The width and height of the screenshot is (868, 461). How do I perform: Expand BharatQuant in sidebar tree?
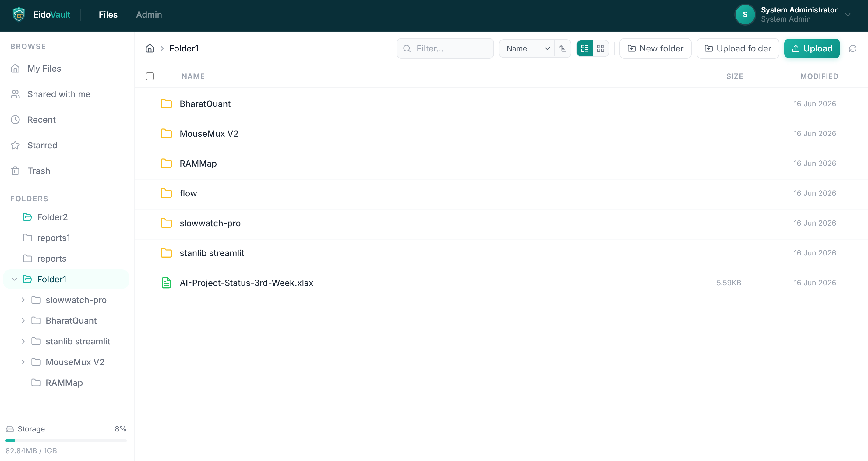click(23, 320)
